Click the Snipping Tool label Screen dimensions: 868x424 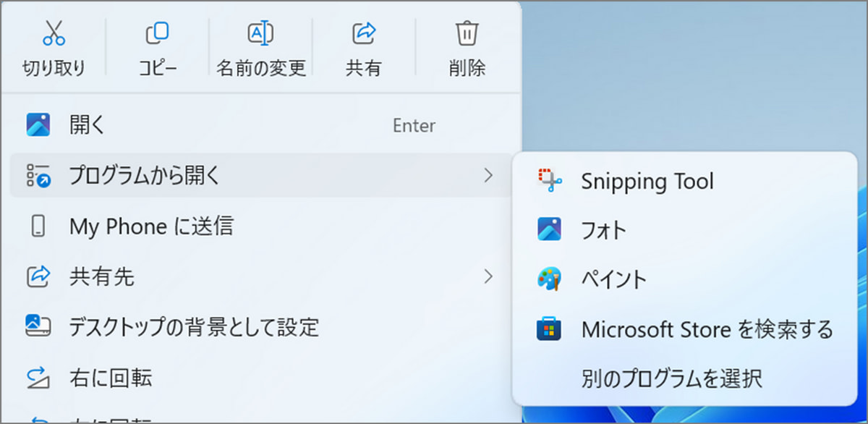coord(647,181)
